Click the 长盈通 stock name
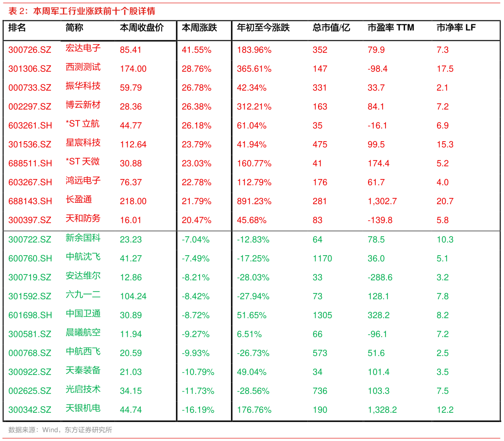504x441 pixels. coord(79,199)
